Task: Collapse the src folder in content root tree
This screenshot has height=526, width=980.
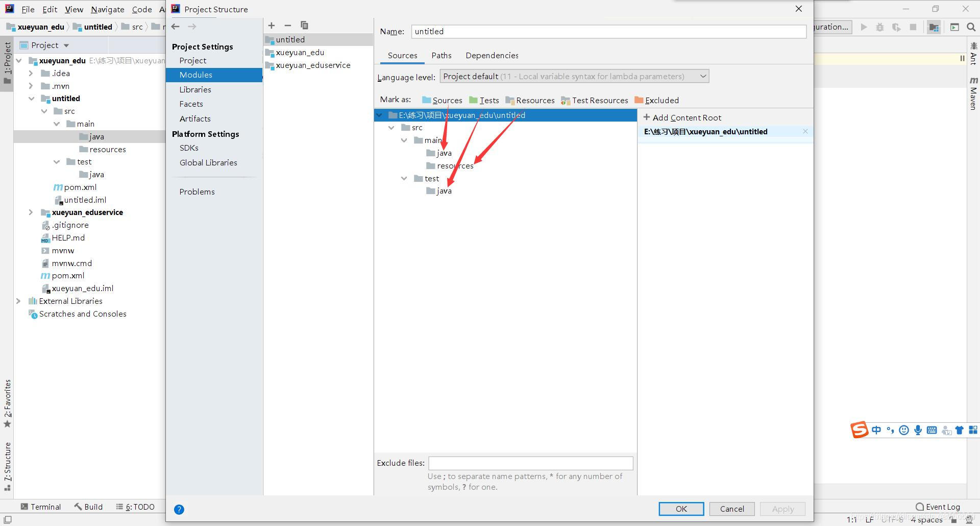Action: [x=391, y=128]
